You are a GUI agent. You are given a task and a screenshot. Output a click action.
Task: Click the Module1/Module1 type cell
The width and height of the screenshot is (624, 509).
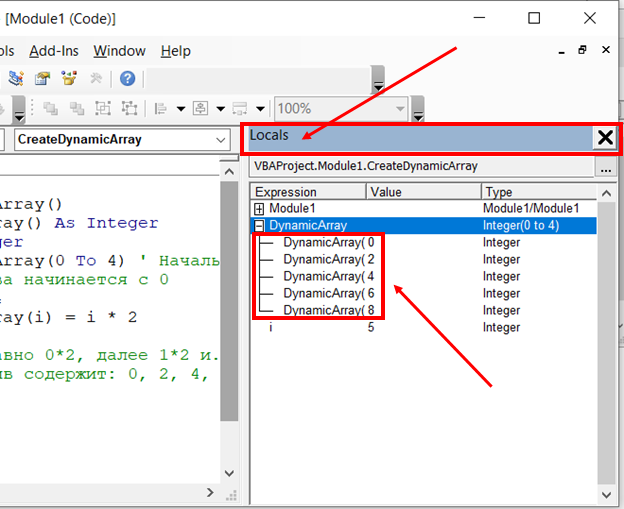[531, 209]
